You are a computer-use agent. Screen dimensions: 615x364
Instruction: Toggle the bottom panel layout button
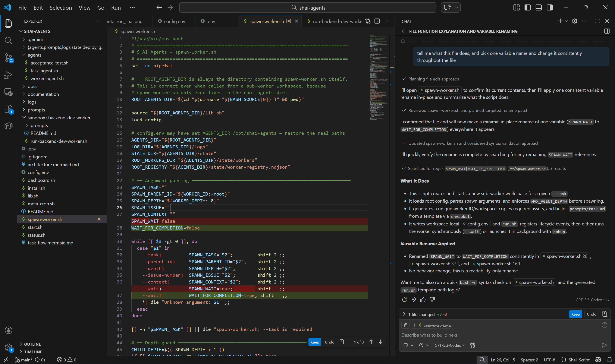pos(539,8)
